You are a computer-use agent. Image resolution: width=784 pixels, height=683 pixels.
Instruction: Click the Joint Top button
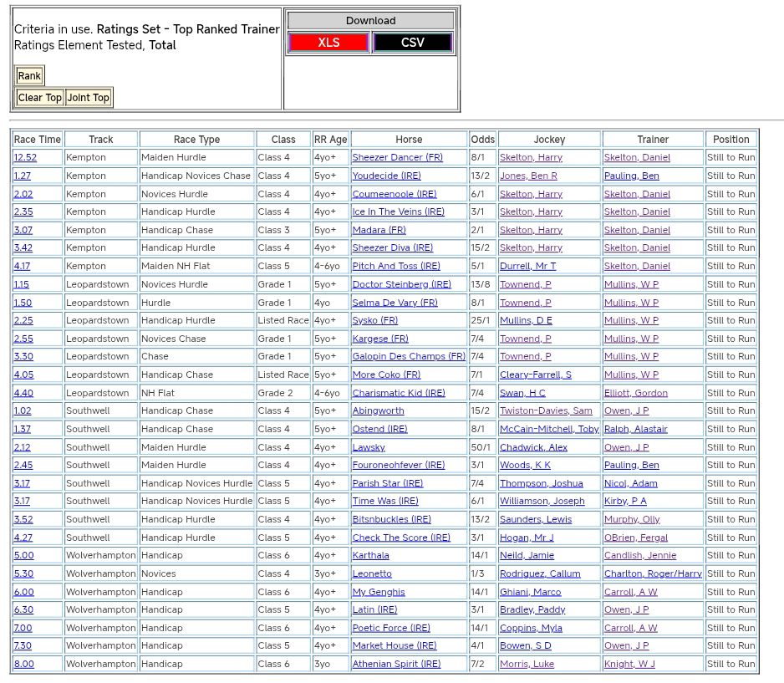pos(89,98)
